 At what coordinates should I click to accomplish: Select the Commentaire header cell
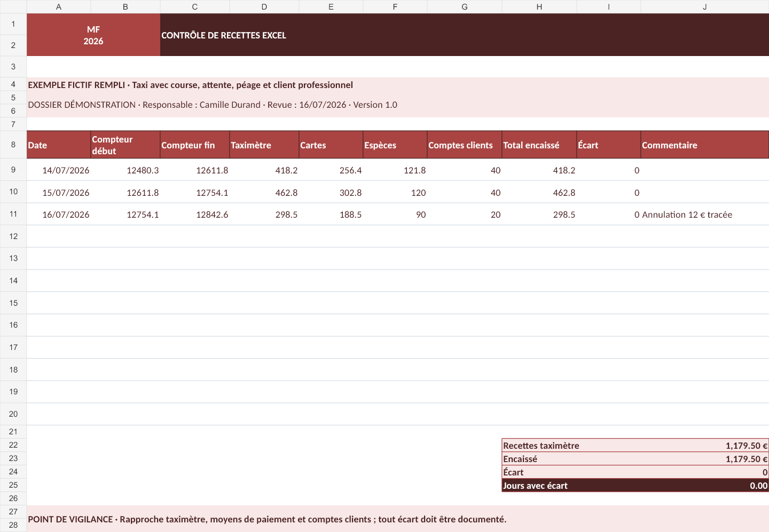[705, 145]
